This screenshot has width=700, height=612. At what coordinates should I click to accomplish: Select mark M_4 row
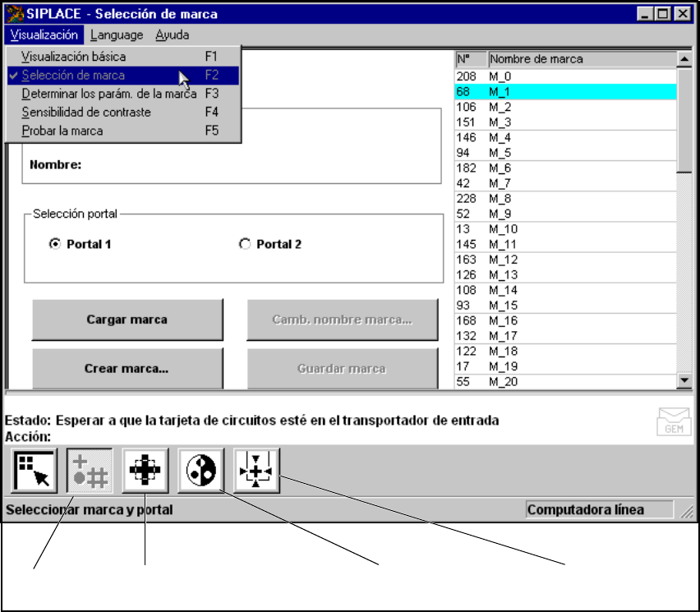click(565, 137)
